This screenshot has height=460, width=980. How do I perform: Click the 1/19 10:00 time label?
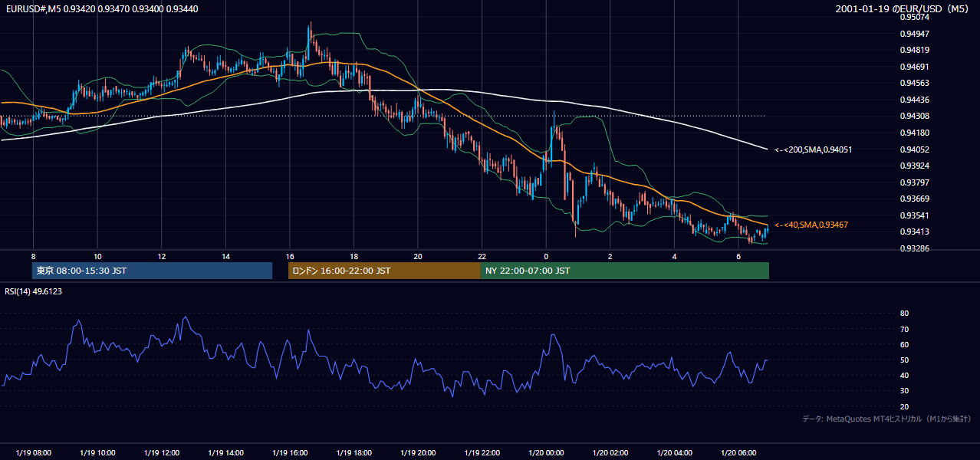click(x=97, y=452)
